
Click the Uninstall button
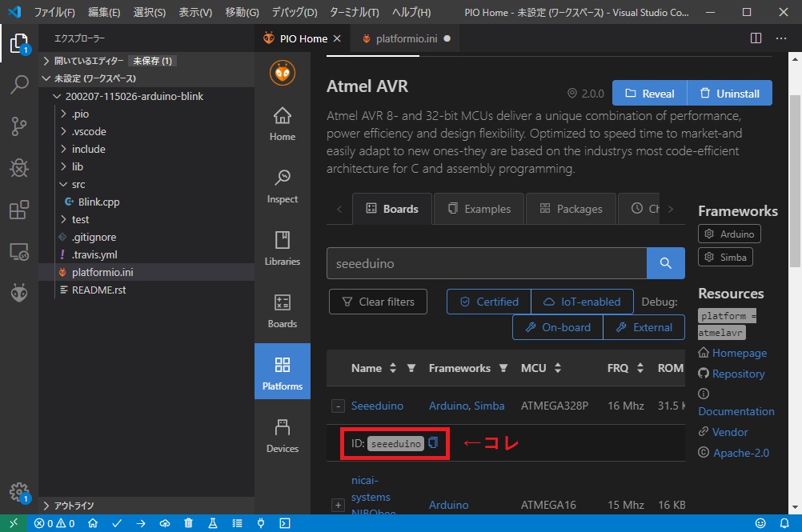[x=729, y=93]
